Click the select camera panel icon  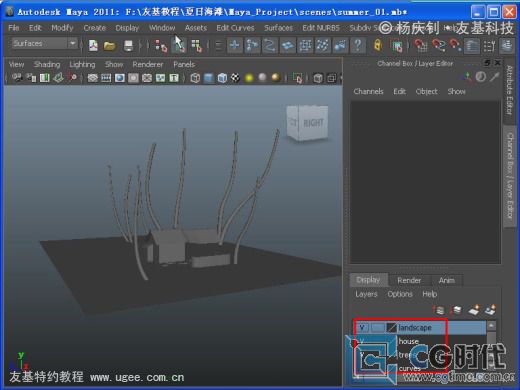coord(17,78)
